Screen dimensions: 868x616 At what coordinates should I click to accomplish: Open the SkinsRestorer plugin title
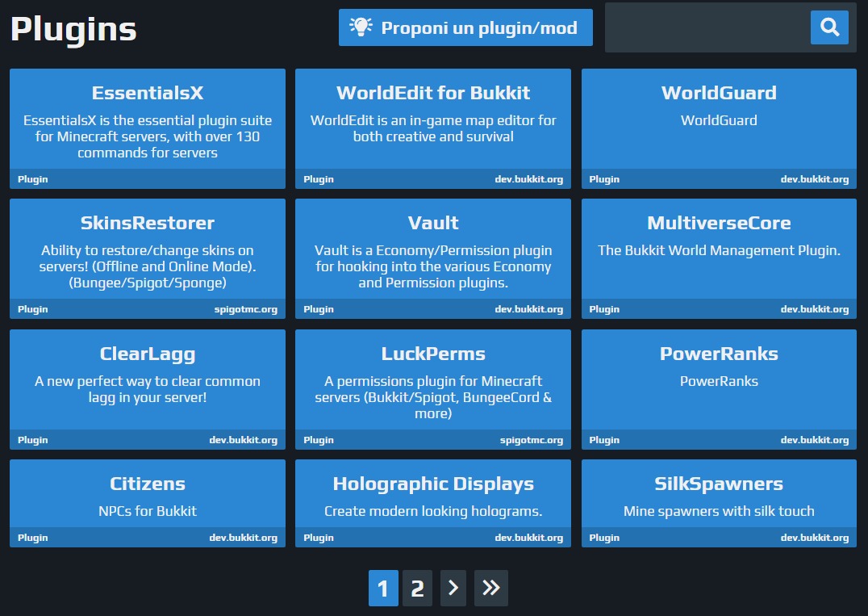coord(148,224)
